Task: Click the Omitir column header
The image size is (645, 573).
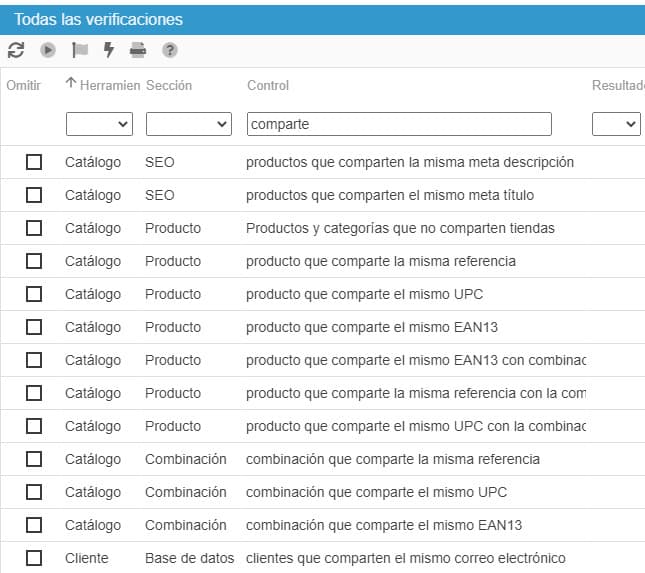Action: tap(23, 86)
